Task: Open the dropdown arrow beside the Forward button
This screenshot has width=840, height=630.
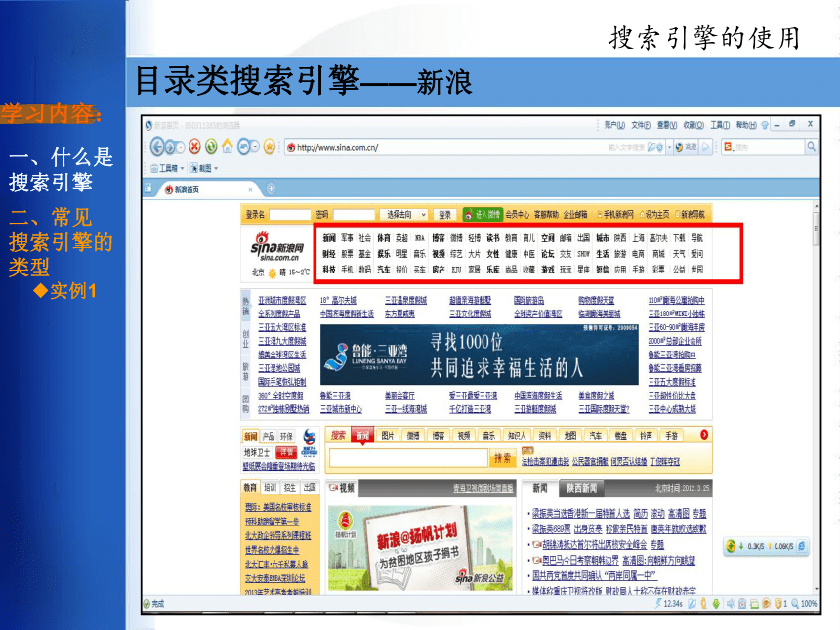Action: 181,147
